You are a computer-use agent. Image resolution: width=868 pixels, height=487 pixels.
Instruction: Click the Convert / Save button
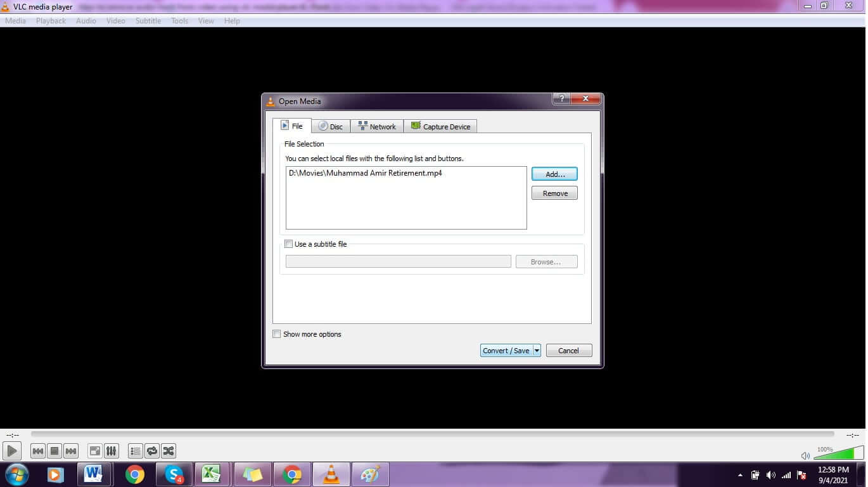coord(506,351)
